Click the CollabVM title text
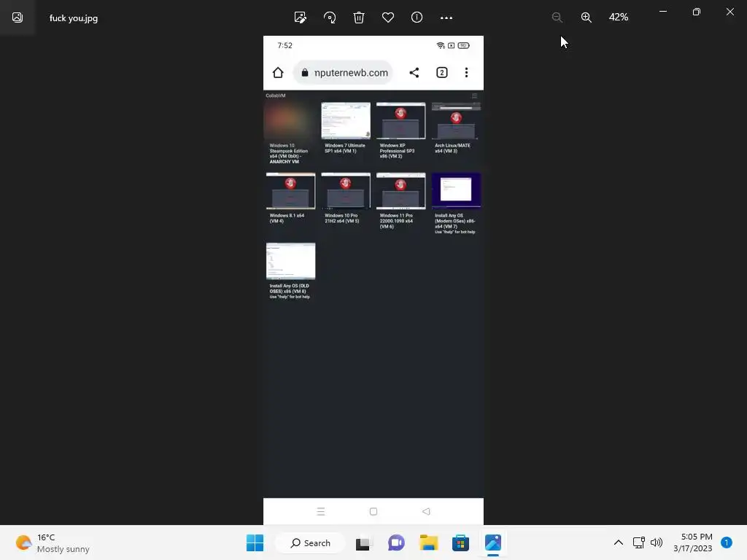747x560 pixels. click(x=275, y=96)
